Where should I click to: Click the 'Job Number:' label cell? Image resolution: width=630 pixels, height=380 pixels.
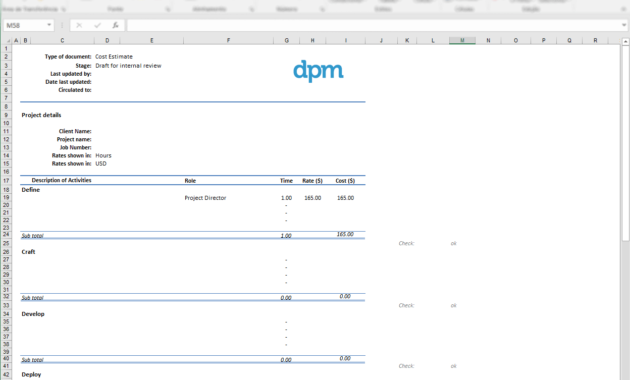coord(76,147)
